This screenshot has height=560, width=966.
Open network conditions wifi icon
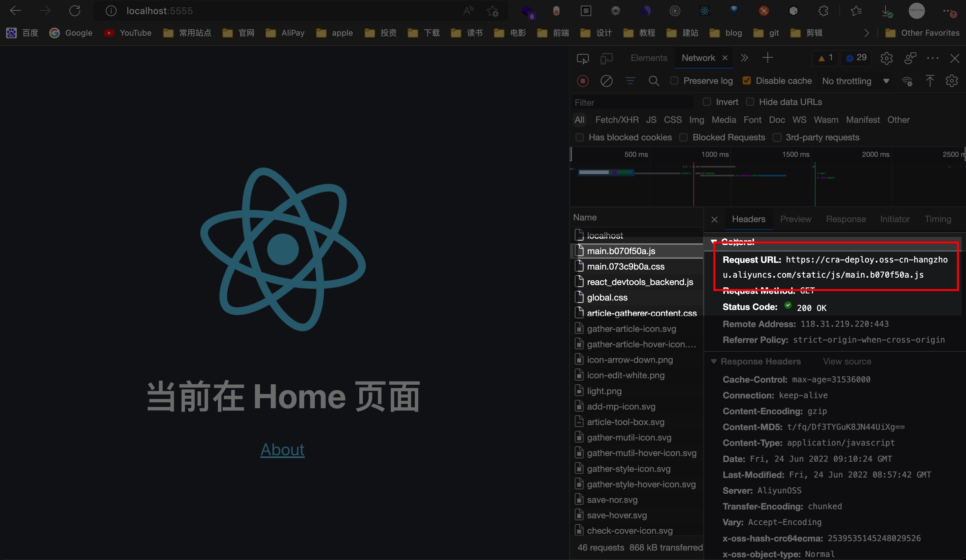[907, 81]
